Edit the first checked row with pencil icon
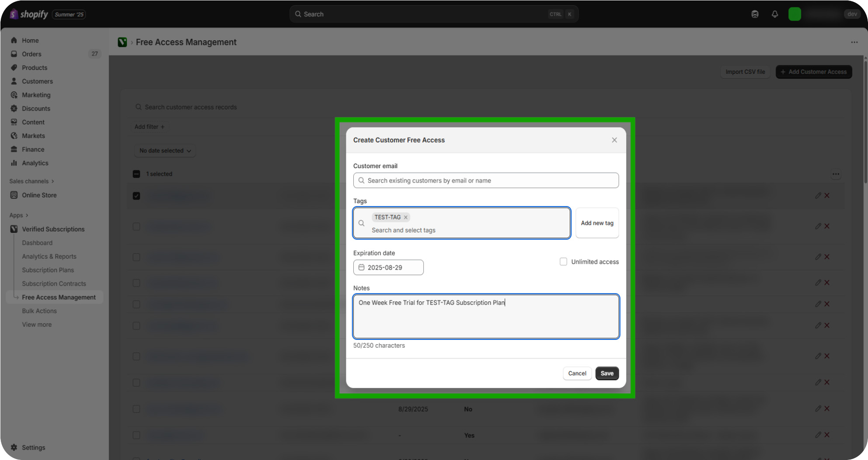This screenshot has height=460, width=868. click(818, 196)
